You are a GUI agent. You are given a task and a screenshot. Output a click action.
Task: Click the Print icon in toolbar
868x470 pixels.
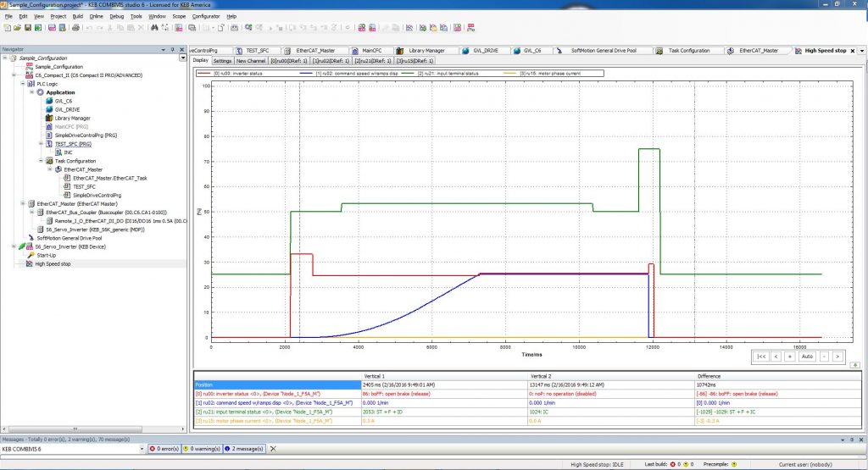(x=75, y=27)
